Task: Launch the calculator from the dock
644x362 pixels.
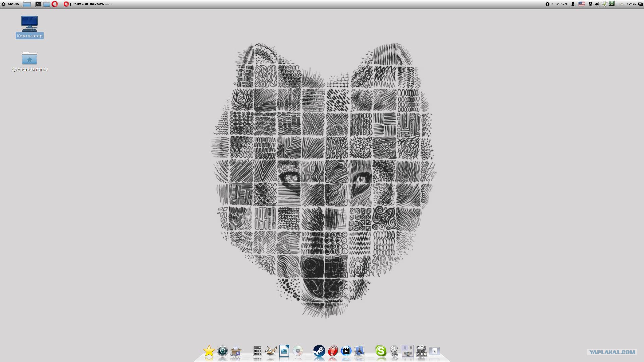Action: coord(257,351)
